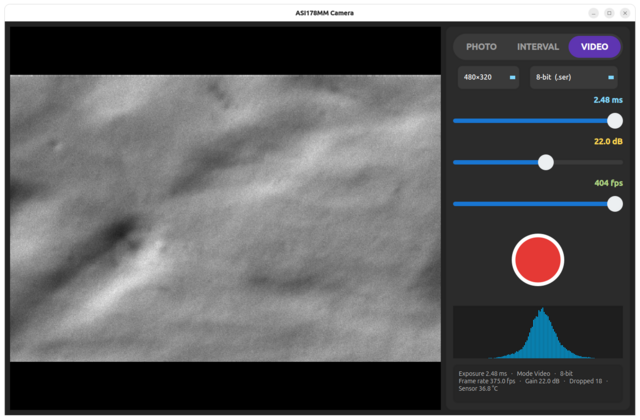Open the 8-bit (.ser) format dropdown
The height and width of the screenshot is (420, 640).
pyautogui.click(x=573, y=78)
